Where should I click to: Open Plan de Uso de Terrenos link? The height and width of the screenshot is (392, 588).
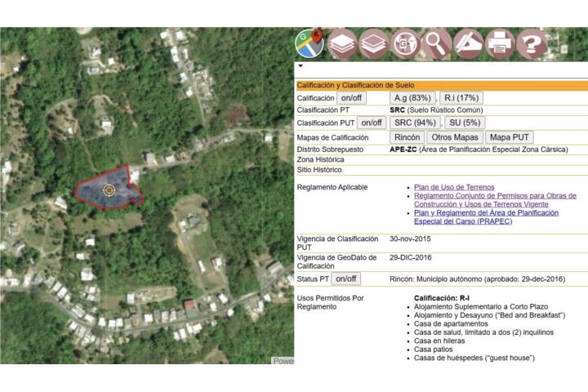tap(453, 187)
